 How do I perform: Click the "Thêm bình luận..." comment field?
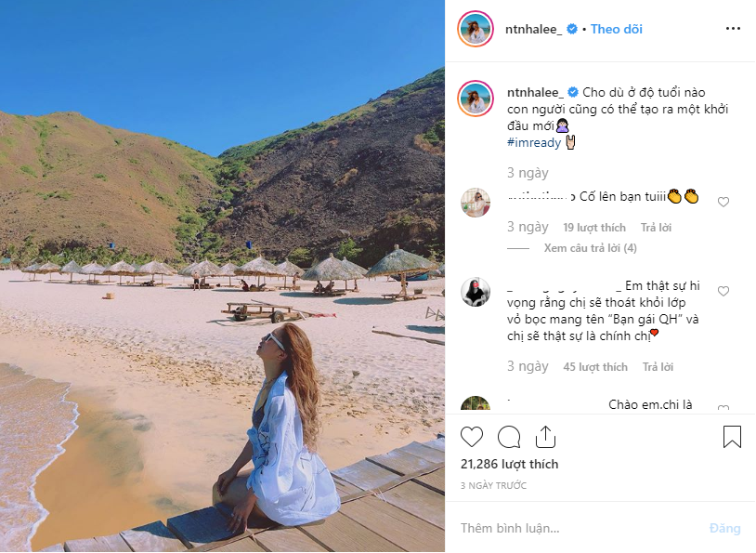(x=576, y=528)
